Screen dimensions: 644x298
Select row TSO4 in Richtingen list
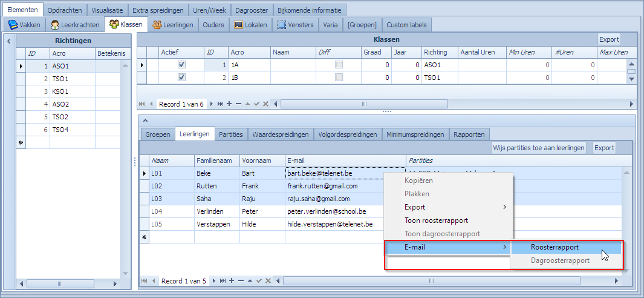click(x=68, y=129)
